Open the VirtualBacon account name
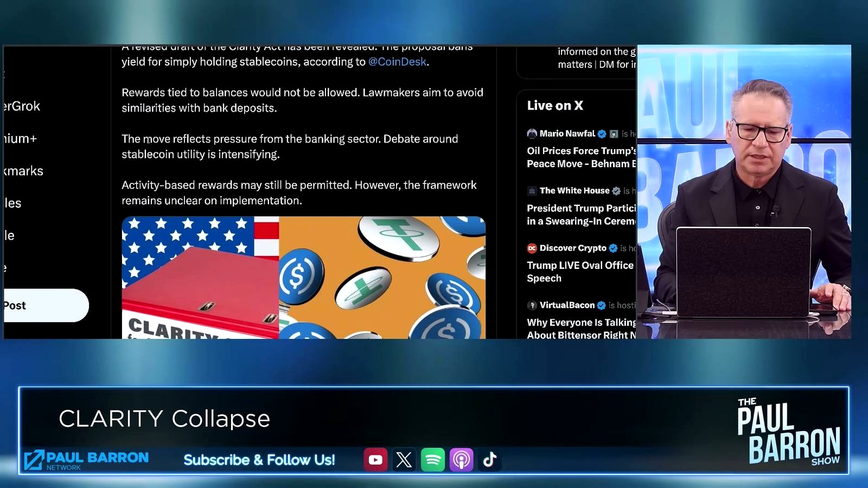 pyautogui.click(x=567, y=305)
